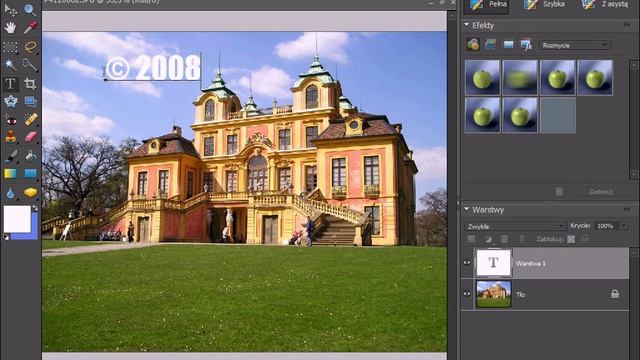Switch to Z asystą edit mode tab

click(605, 4)
